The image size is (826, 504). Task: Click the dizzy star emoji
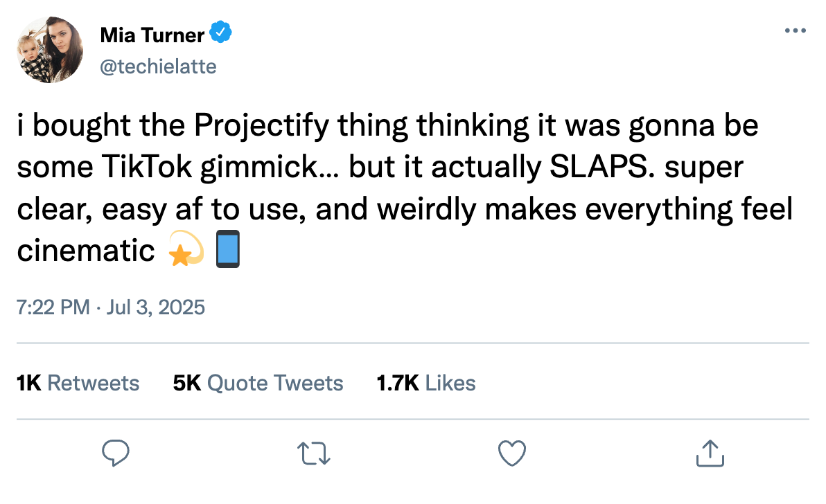click(x=186, y=249)
